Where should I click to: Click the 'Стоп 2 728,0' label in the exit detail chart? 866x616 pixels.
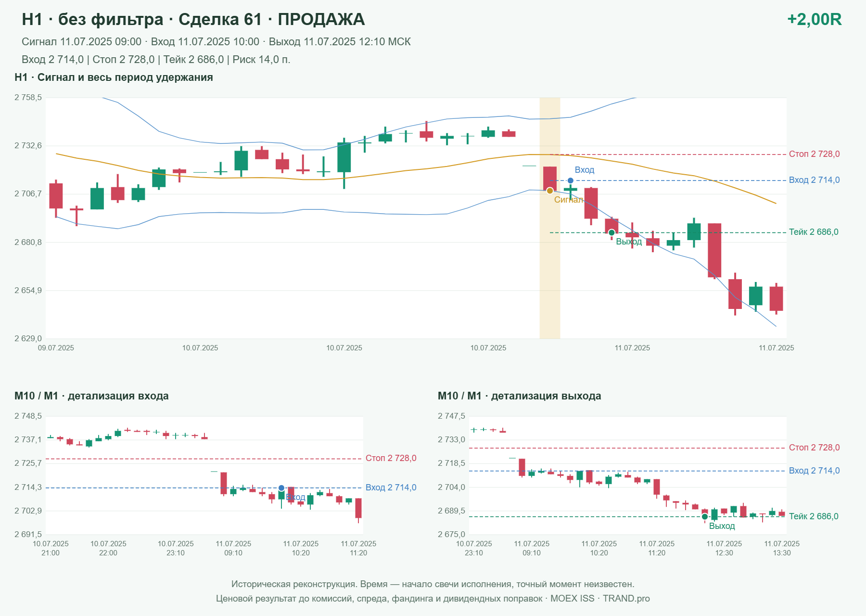click(814, 448)
